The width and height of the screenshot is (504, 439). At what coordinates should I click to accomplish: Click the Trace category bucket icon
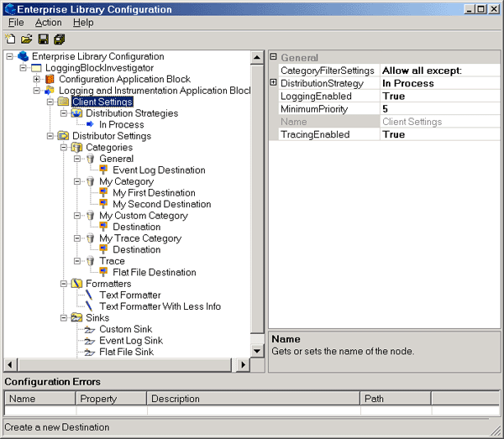pyautogui.click(x=91, y=261)
